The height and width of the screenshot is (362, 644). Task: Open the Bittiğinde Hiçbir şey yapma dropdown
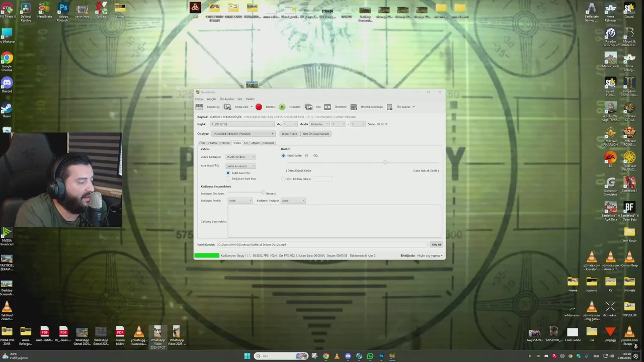430,255
